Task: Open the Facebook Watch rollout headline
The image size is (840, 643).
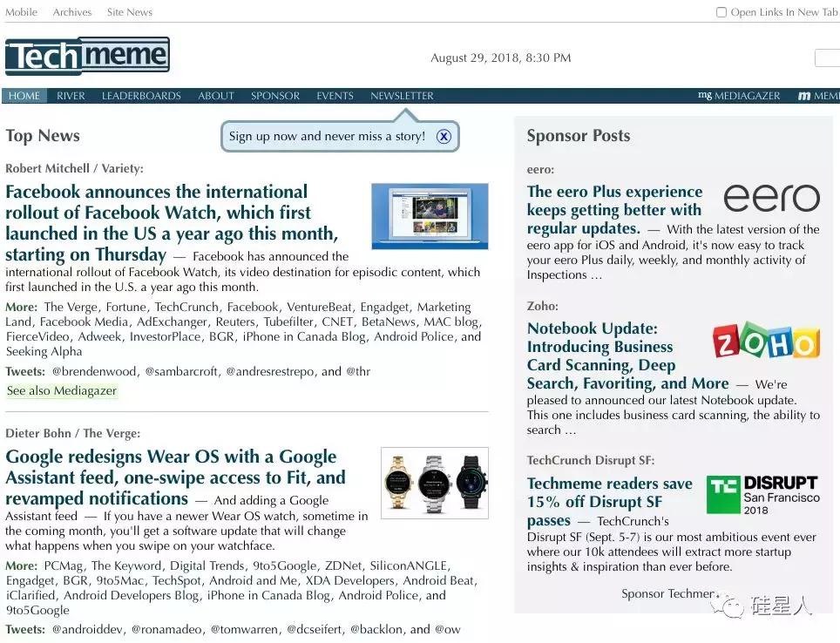Action: pyautogui.click(x=172, y=223)
